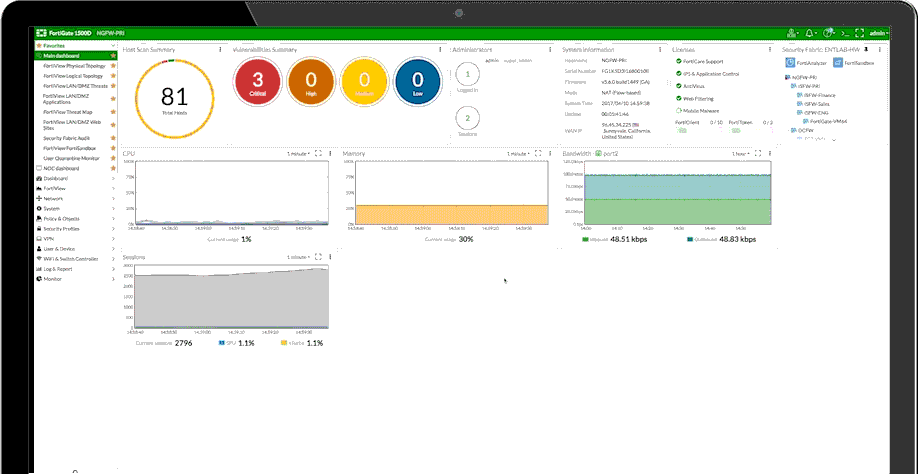Toggle star for Security Fabric Audit

113,138
